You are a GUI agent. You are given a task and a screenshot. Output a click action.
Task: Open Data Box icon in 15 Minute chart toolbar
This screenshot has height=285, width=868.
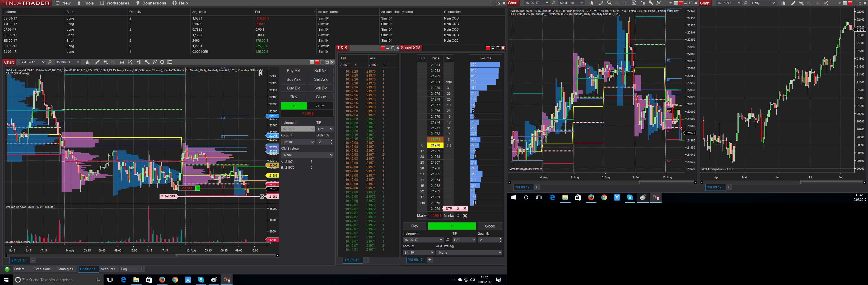(x=130, y=62)
